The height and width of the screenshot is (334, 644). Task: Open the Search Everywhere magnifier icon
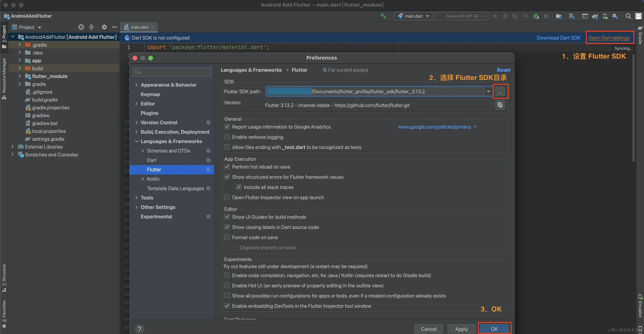pos(628,16)
